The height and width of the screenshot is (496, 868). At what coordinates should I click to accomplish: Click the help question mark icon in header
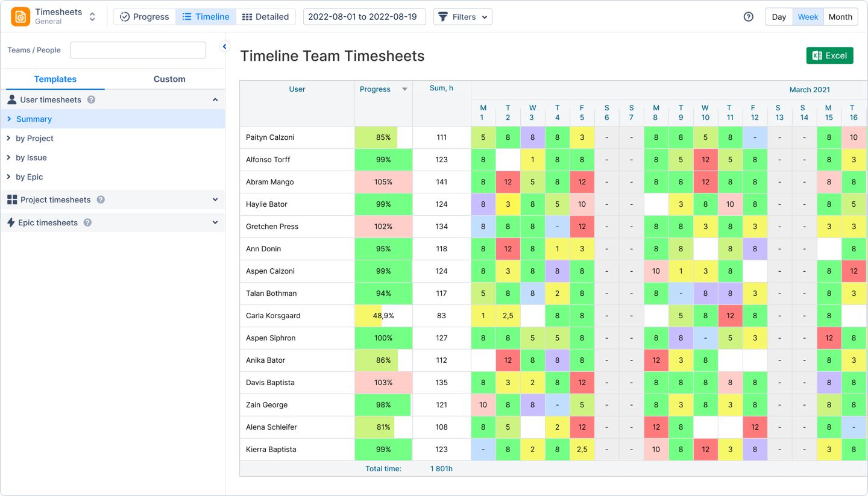[749, 17]
